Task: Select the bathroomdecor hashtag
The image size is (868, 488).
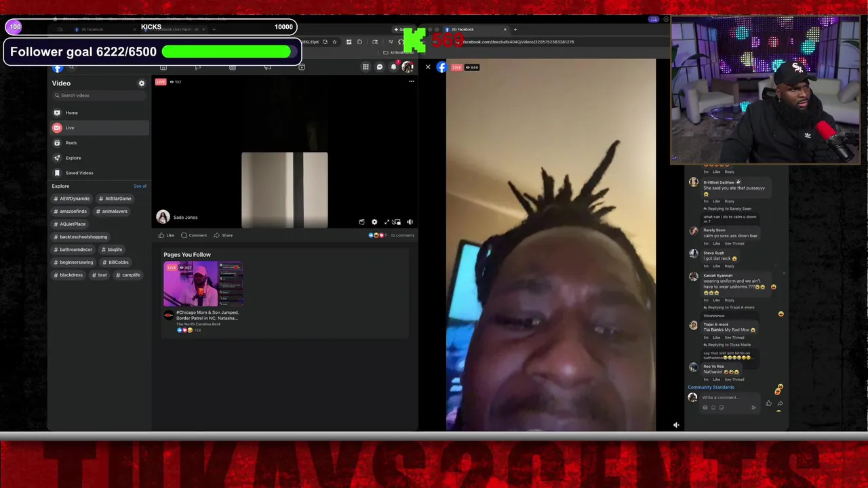Action: (73, 249)
